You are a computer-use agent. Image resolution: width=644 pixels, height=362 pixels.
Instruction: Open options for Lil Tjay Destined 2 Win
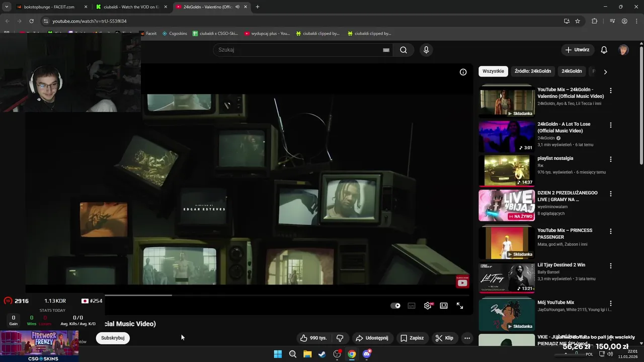pyautogui.click(x=611, y=265)
